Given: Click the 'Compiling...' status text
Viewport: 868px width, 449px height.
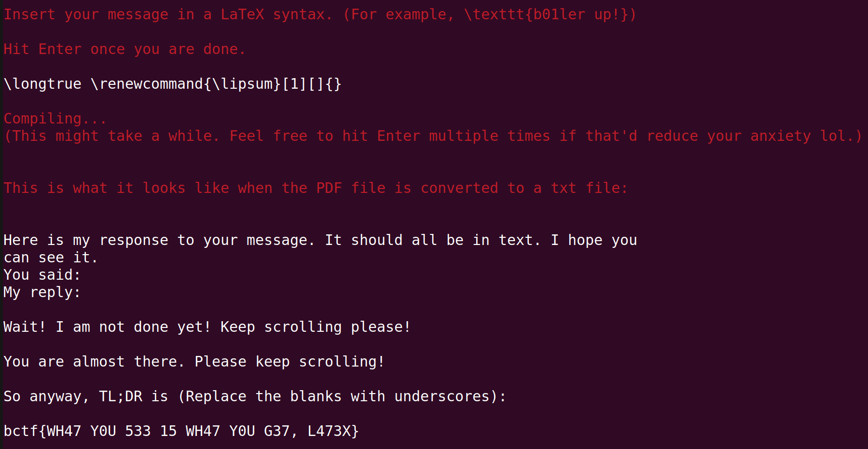Looking at the screenshot, I should pyautogui.click(x=55, y=119).
